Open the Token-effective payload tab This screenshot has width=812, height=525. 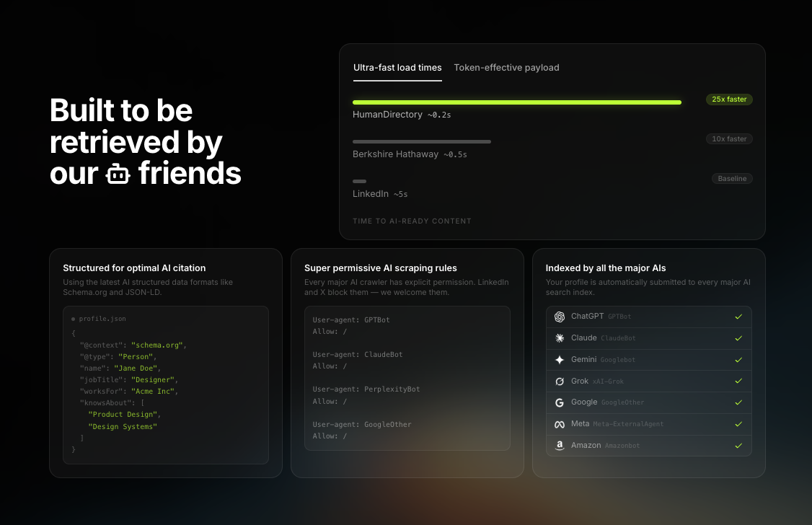[506, 67]
